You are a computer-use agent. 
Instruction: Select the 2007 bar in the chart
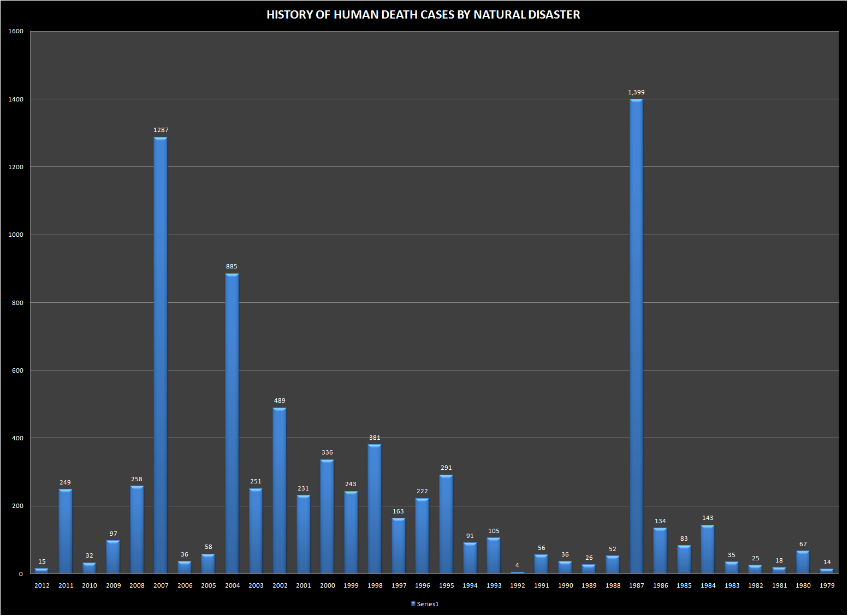[x=161, y=355]
